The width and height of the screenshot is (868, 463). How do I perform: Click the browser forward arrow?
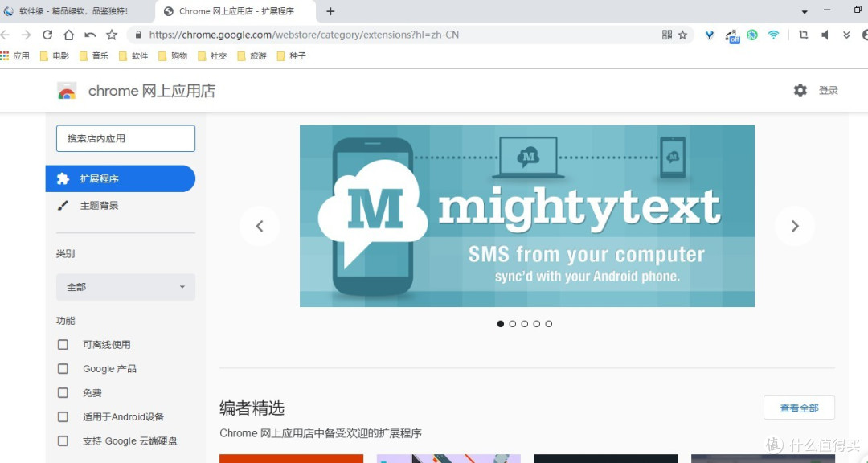click(26, 35)
